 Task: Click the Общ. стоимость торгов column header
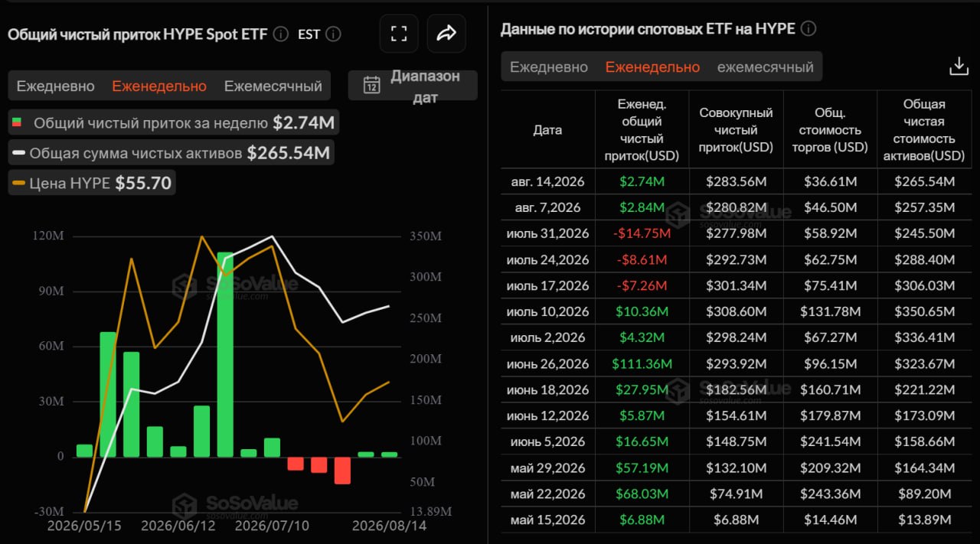830,129
